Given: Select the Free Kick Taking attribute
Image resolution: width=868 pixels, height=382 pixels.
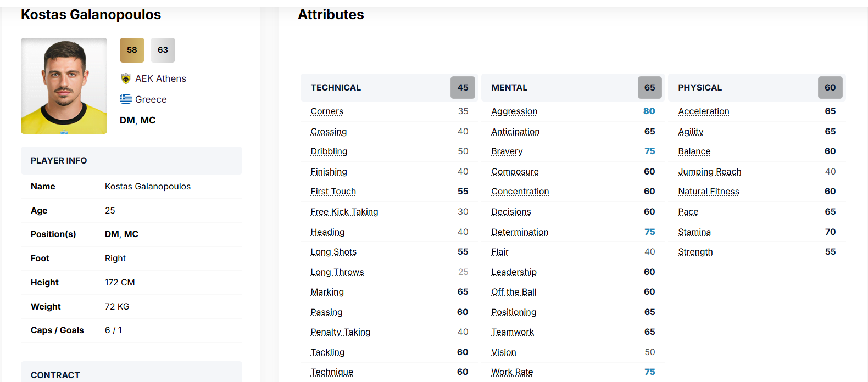Looking at the screenshot, I should pyautogui.click(x=344, y=212).
